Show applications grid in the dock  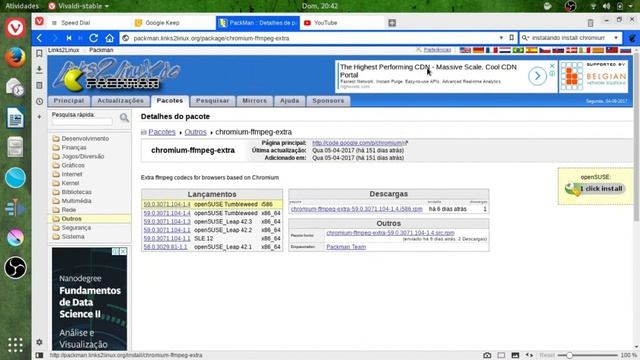point(15,345)
